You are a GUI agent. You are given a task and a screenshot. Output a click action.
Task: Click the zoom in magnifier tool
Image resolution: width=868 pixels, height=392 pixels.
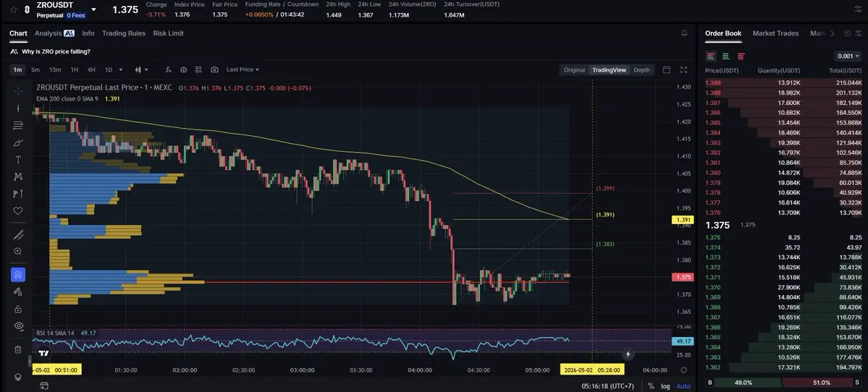pos(18,252)
